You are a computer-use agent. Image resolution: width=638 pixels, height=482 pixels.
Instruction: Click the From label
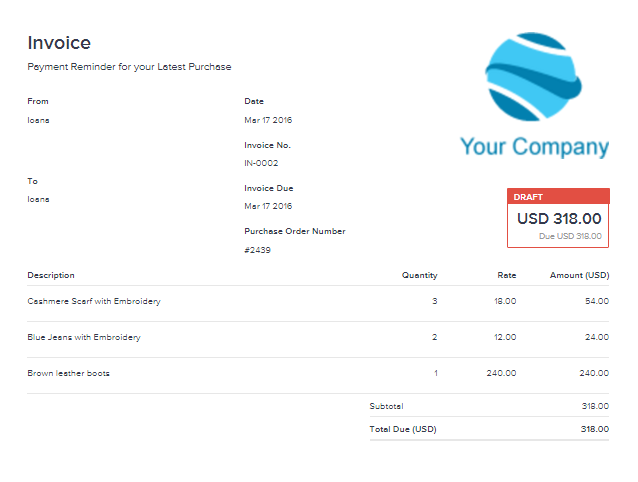(38, 101)
